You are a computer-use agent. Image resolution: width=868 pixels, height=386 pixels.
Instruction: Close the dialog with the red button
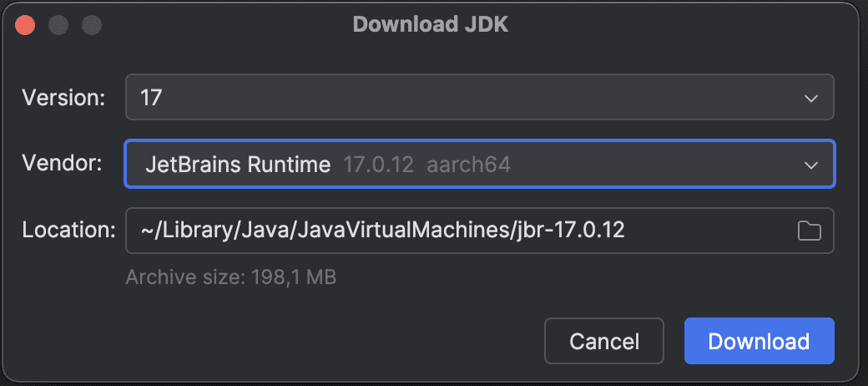tap(25, 25)
